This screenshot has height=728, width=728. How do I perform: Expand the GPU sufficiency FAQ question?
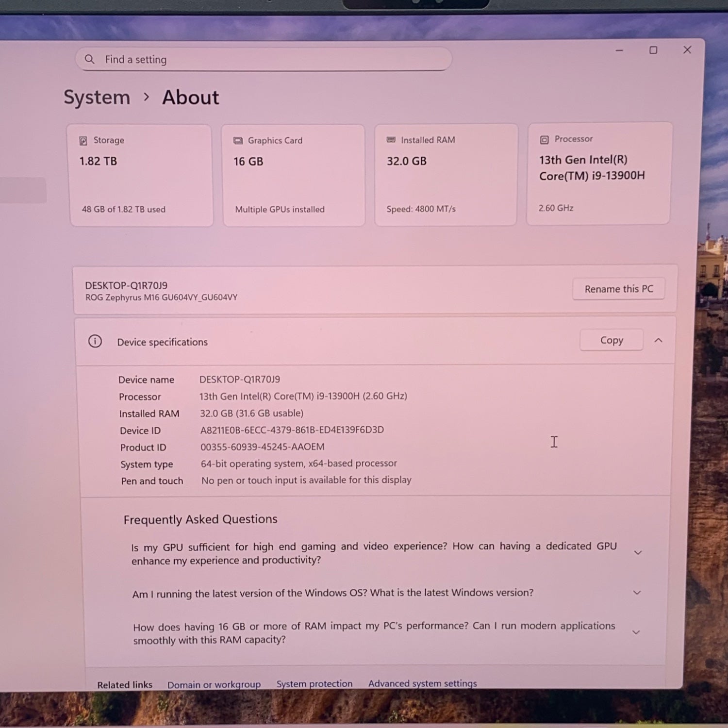click(638, 553)
